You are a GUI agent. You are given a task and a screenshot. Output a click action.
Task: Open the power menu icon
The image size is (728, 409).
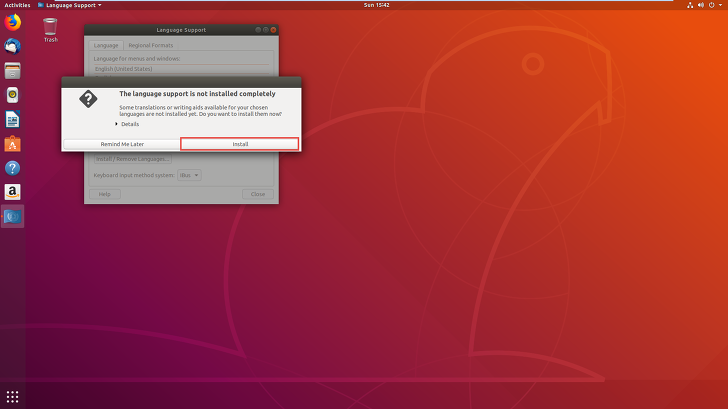coord(711,5)
